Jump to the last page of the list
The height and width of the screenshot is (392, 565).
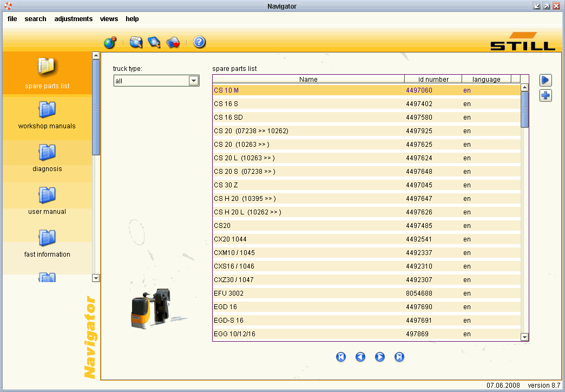(x=399, y=357)
